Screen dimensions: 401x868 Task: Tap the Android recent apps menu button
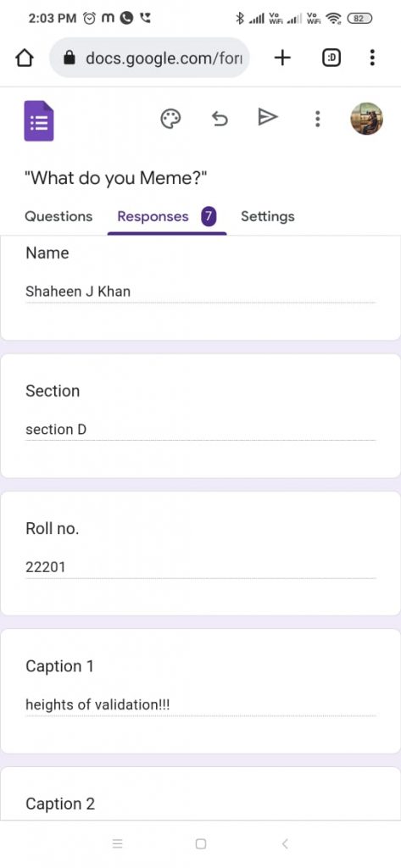click(x=117, y=843)
